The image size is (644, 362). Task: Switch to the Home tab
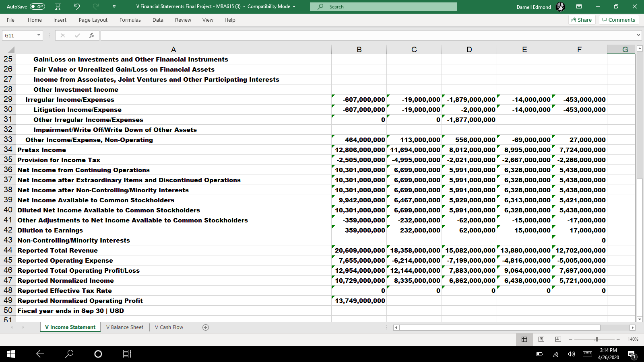35,20
